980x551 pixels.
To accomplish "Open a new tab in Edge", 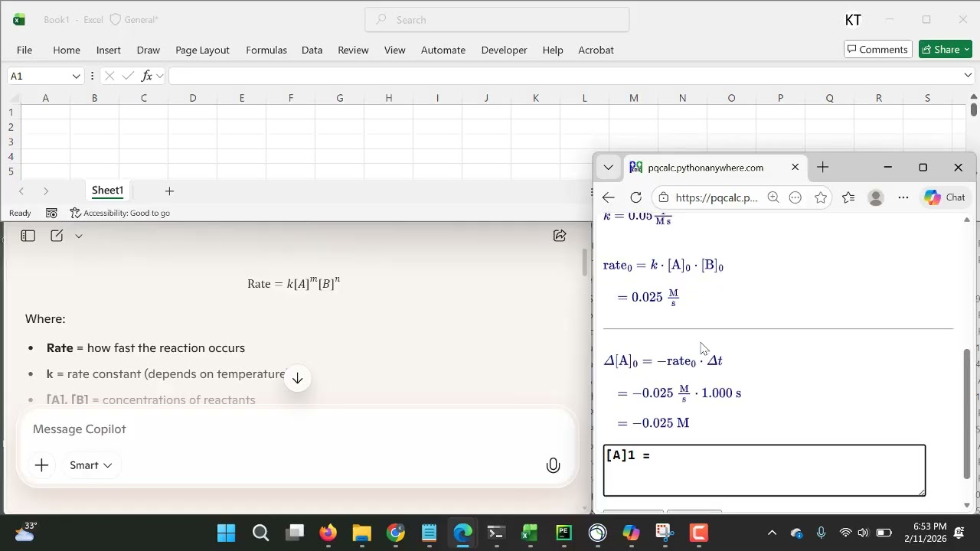I will coord(822,167).
